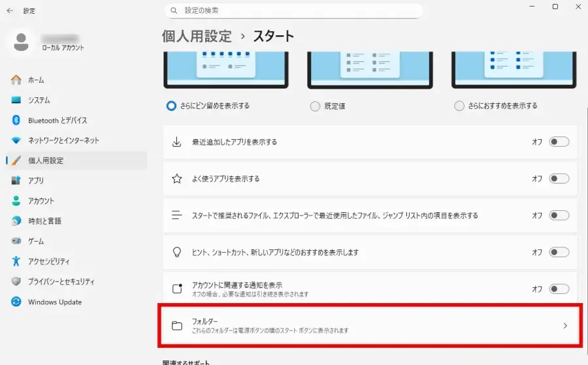Open システム settings via its monitor icon
The height and width of the screenshot is (365, 588).
pos(16,100)
